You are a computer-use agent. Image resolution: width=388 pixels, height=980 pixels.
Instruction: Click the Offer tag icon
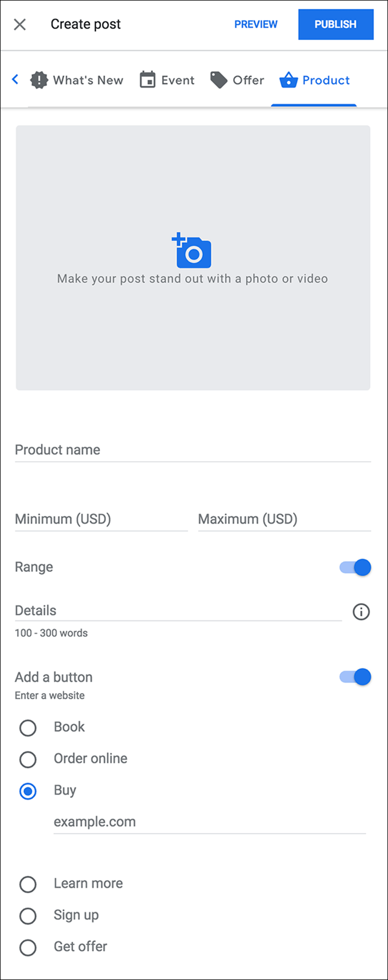click(219, 80)
